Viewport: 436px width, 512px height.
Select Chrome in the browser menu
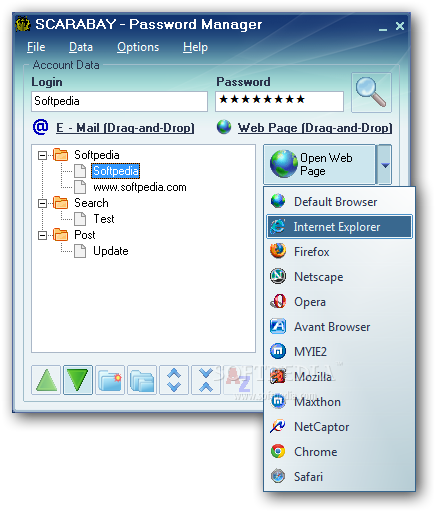tap(339, 451)
